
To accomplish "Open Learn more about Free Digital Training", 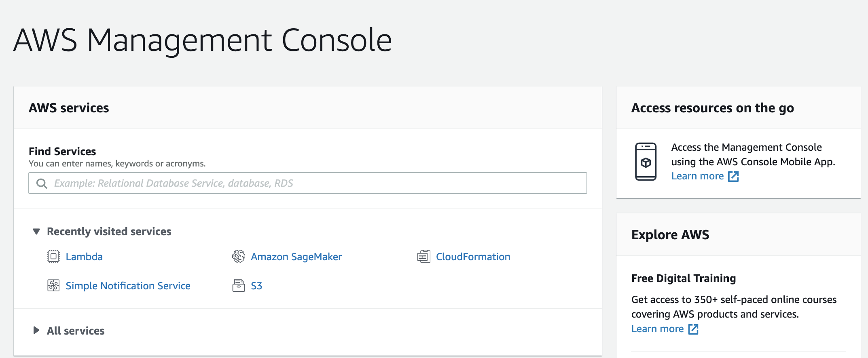I will coord(657,329).
